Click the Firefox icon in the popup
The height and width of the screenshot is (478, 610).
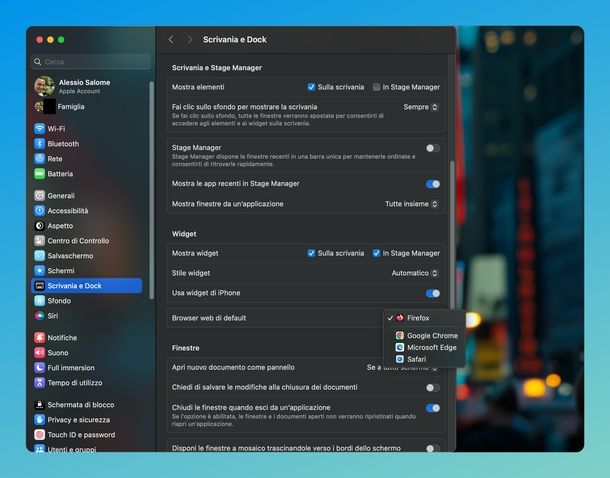tap(400, 318)
